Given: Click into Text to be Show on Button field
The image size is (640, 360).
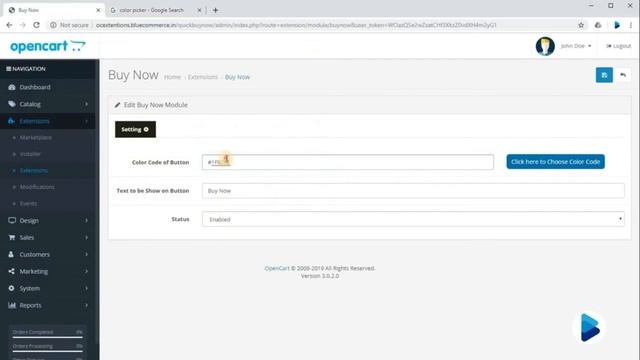Looking at the screenshot, I should 413,191.
